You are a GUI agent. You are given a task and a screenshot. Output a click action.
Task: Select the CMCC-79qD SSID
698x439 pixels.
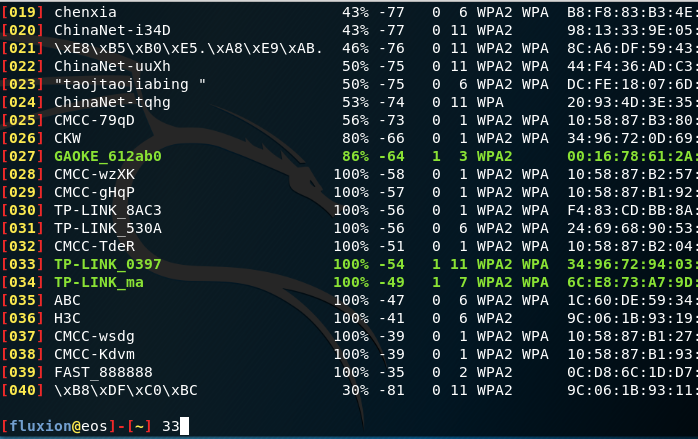(x=94, y=120)
